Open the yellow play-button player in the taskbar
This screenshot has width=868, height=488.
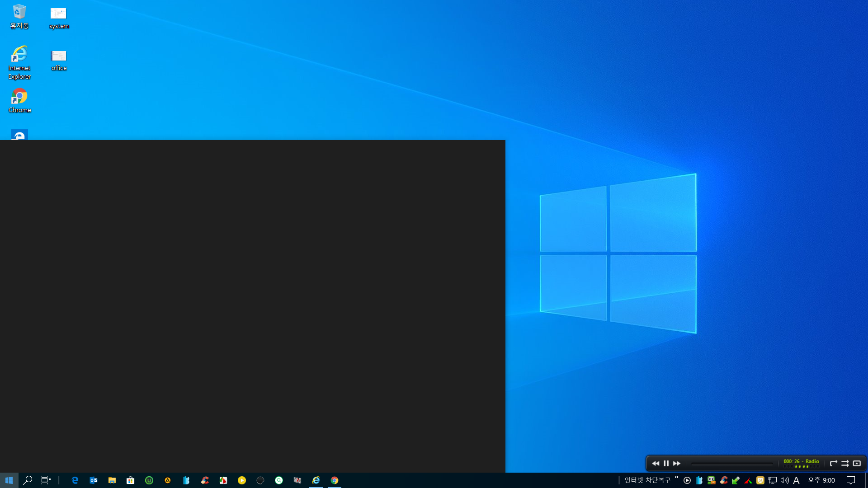242,480
